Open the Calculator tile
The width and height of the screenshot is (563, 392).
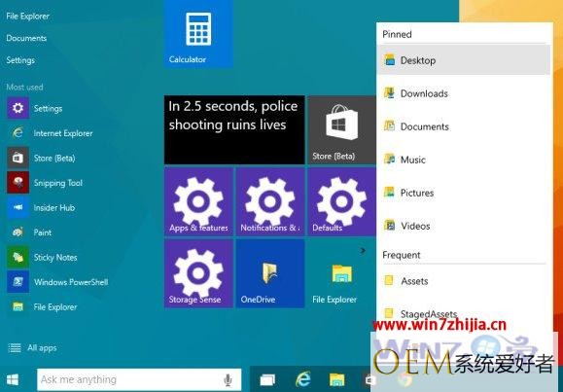(x=198, y=34)
